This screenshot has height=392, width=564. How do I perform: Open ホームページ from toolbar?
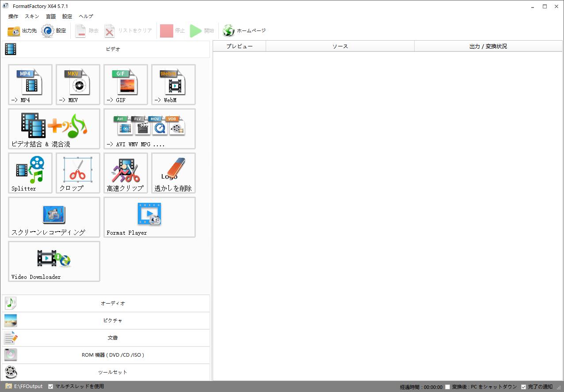(x=244, y=31)
